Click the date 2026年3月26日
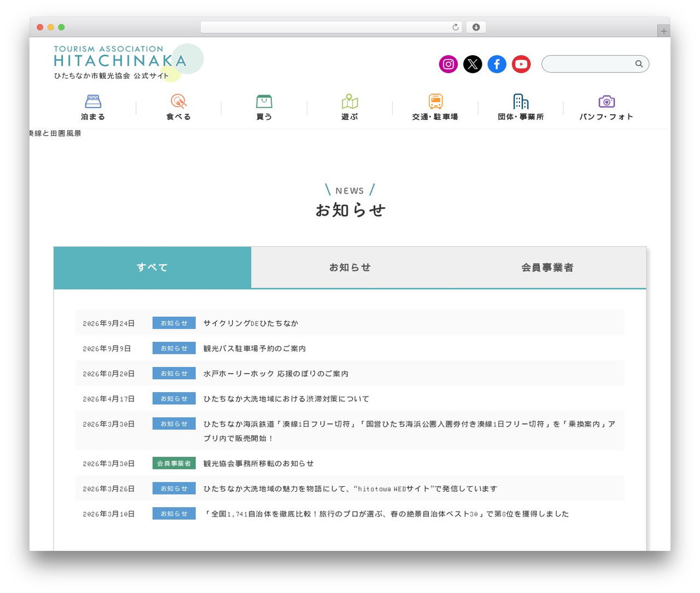 (x=109, y=489)
